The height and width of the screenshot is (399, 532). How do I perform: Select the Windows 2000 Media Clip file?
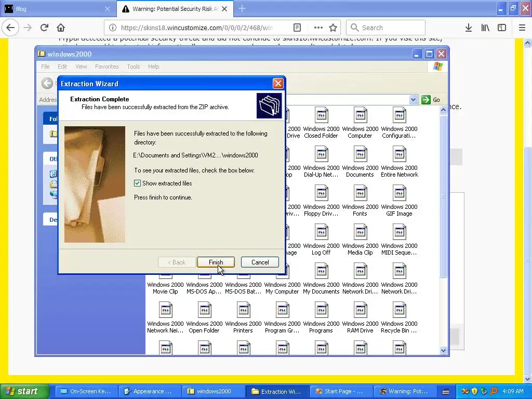360,240
